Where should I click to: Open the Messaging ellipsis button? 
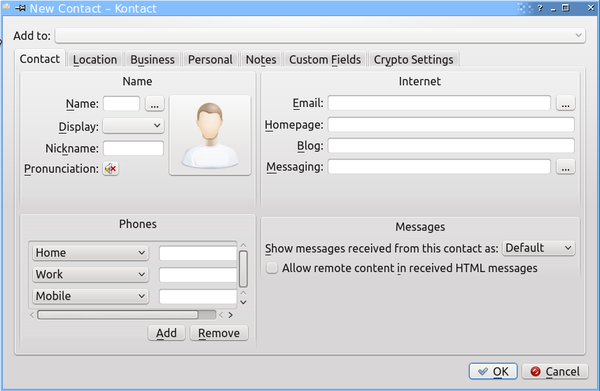point(566,167)
